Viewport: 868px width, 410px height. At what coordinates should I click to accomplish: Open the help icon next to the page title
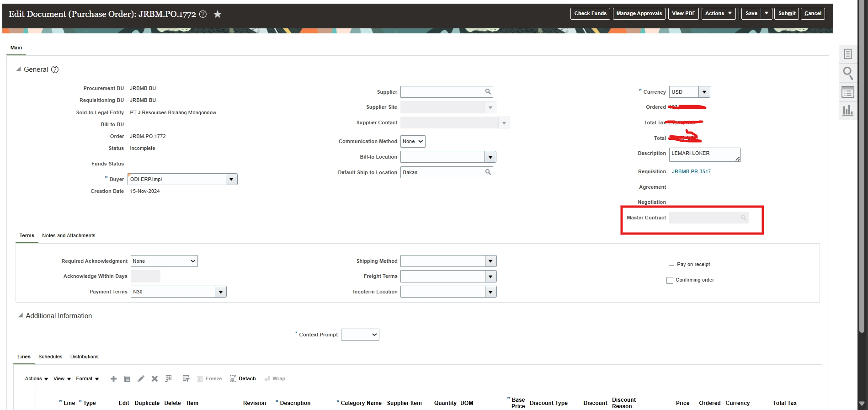203,14
